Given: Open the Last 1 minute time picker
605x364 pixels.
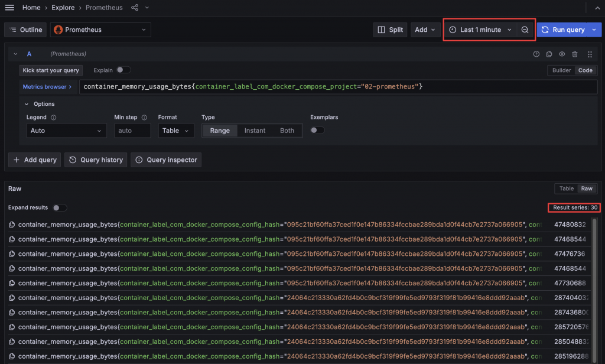Looking at the screenshot, I should [480, 30].
